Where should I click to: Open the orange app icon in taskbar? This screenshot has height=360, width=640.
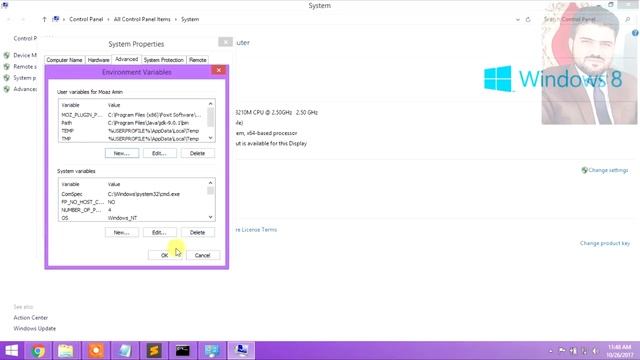click(x=96, y=351)
